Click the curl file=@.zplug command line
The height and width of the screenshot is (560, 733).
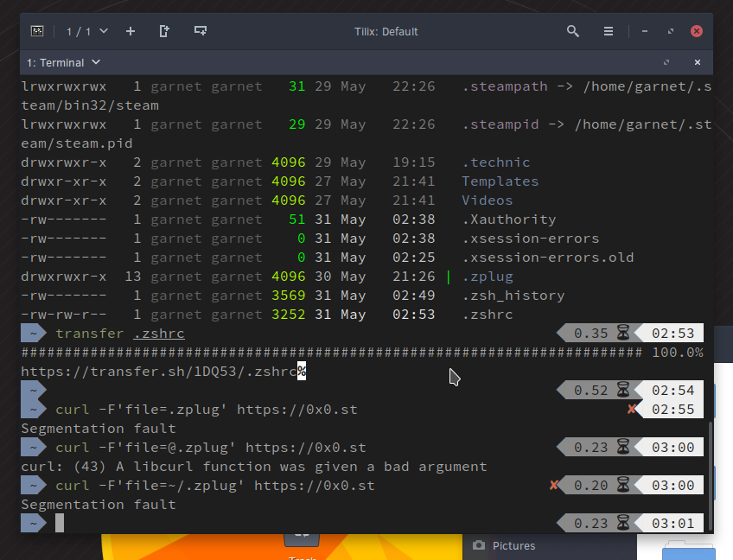(x=211, y=448)
